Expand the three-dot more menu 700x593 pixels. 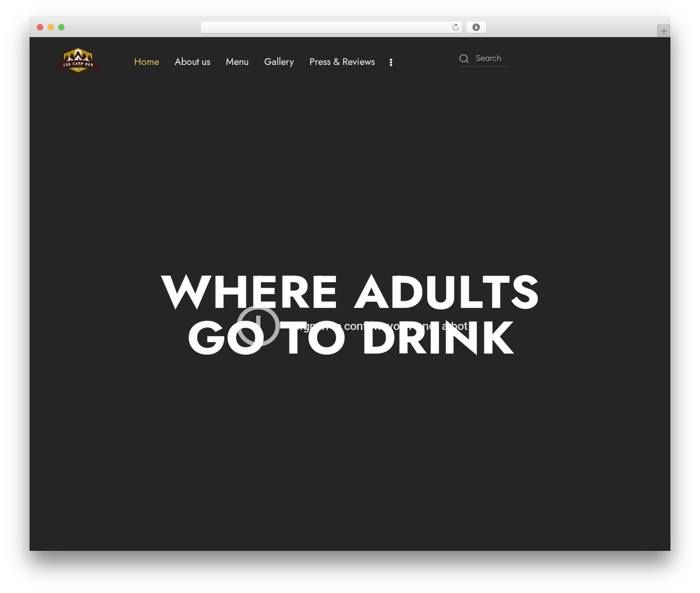click(x=391, y=62)
